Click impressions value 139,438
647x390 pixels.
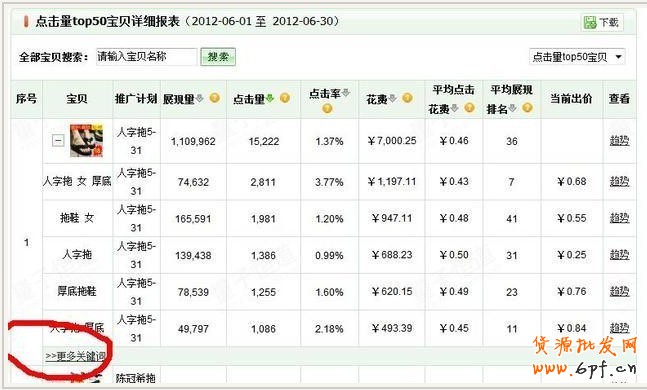193,255
